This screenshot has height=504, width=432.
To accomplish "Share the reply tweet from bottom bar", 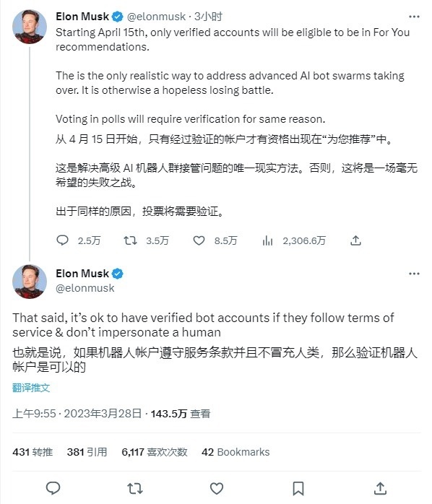I will click(x=380, y=488).
